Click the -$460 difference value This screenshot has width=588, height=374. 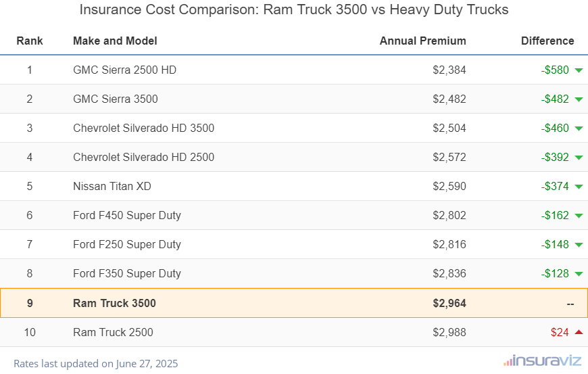555,128
